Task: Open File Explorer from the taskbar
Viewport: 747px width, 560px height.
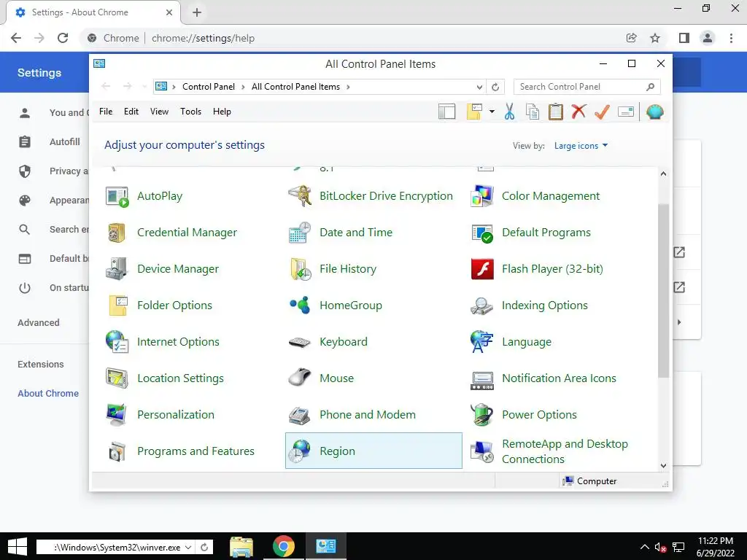Action: point(241,547)
